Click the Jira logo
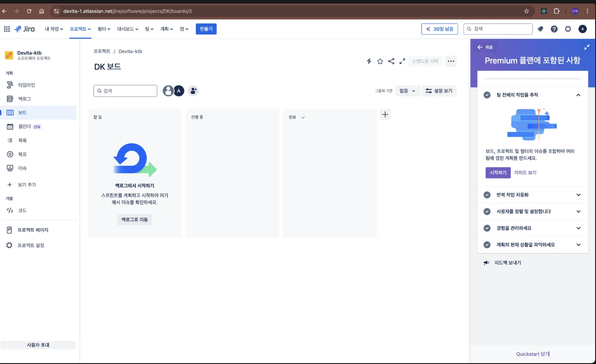 (x=25, y=29)
